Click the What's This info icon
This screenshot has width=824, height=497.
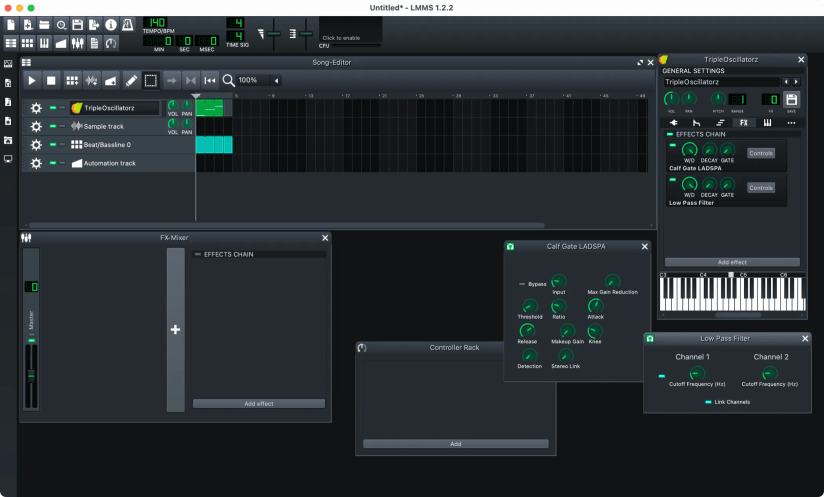(x=111, y=25)
